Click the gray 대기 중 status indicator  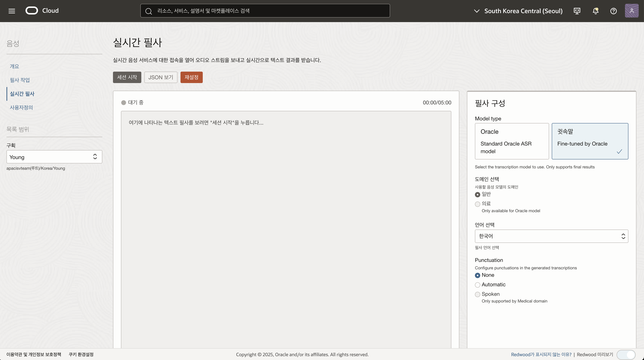(x=123, y=103)
